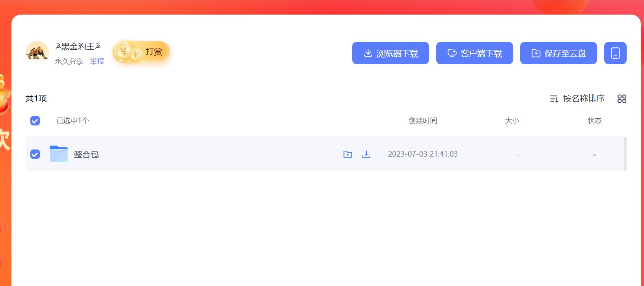Uncheck the 整合包 row checkbox

coord(35,154)
